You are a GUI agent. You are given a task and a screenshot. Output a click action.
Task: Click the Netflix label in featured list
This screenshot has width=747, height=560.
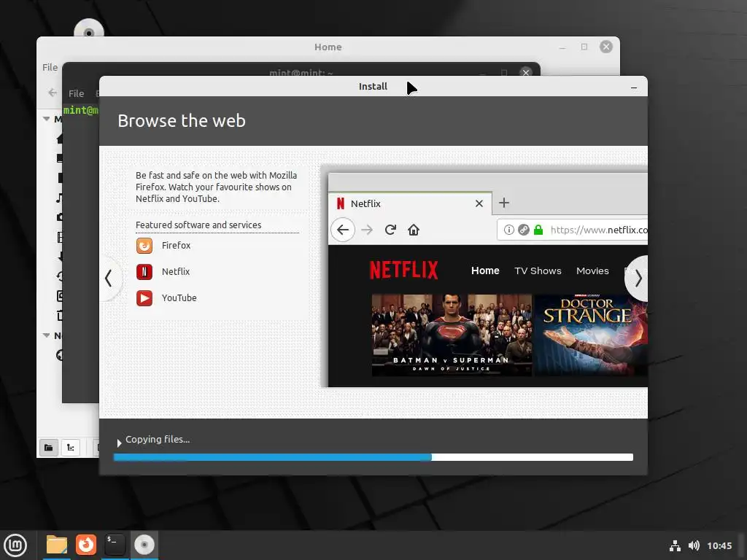176,272
